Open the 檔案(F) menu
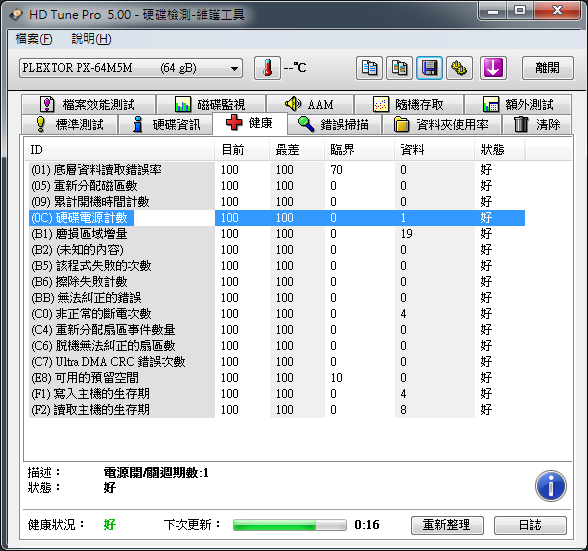Image resolution: width=588 pixels, height=551 pixels. pos(34,39)
